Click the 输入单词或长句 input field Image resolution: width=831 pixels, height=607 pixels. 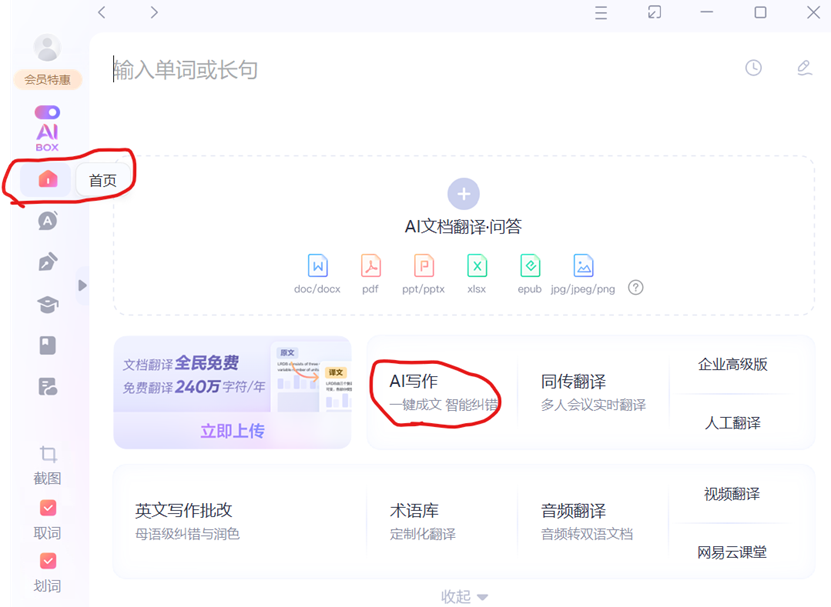click(x=400, y=69)
